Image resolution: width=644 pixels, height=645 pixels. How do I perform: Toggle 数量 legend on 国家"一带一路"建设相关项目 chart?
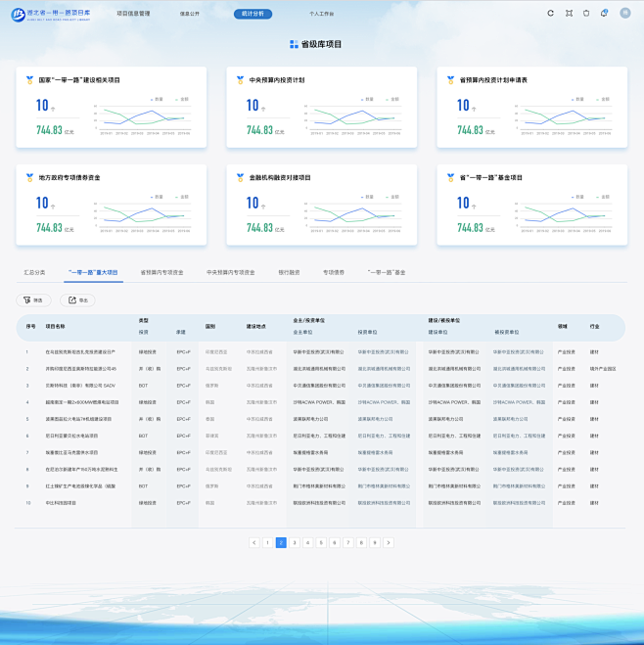pyautogui.click(x=157, y=99)
